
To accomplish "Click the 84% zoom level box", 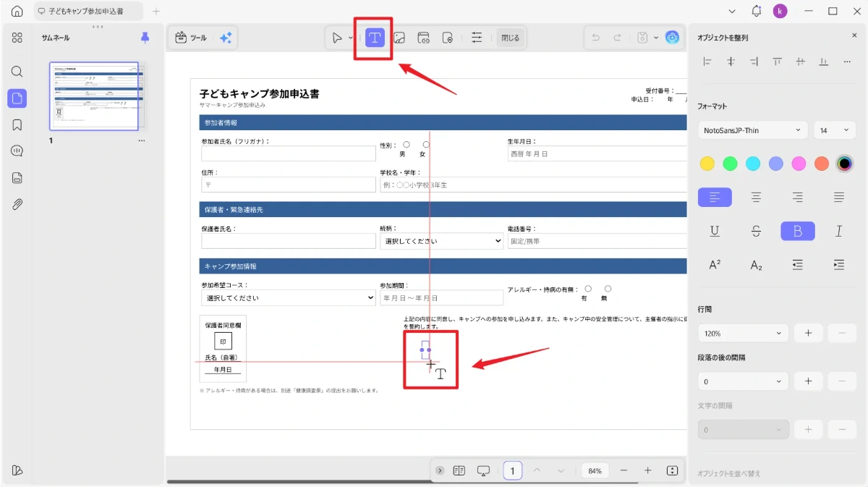I will click(595, 470).
